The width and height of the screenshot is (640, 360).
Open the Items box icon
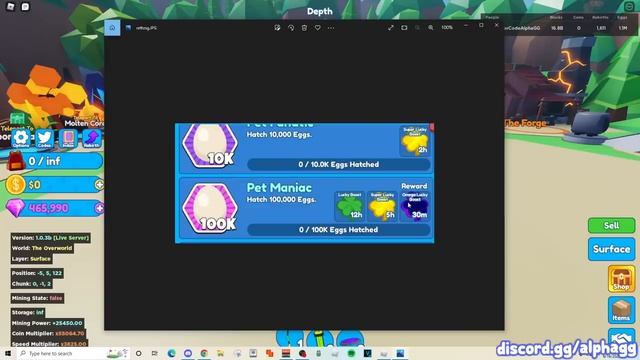(621, 310)
